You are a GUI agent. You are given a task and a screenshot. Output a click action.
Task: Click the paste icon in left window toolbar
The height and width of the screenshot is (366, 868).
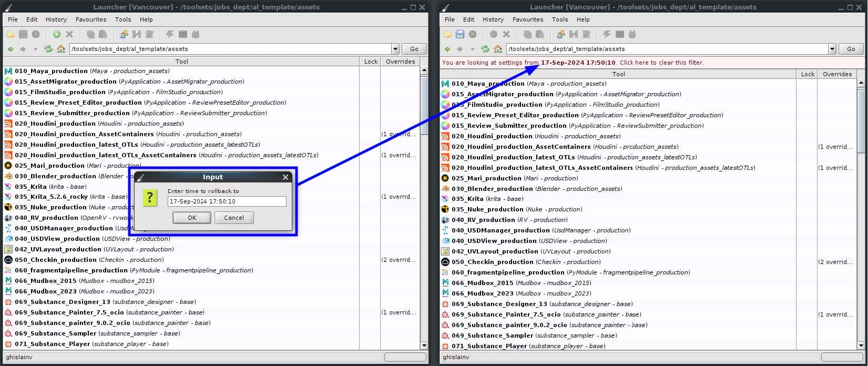103,34
